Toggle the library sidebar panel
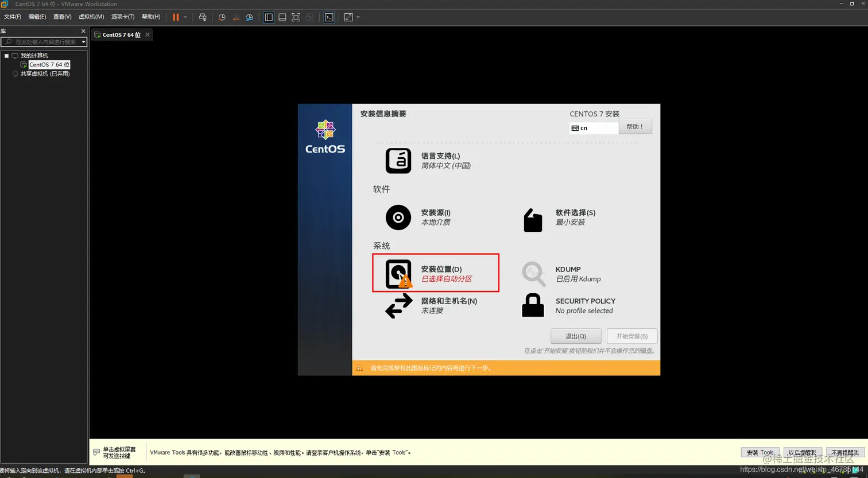 pyautogui.click(x=269, y=17)
